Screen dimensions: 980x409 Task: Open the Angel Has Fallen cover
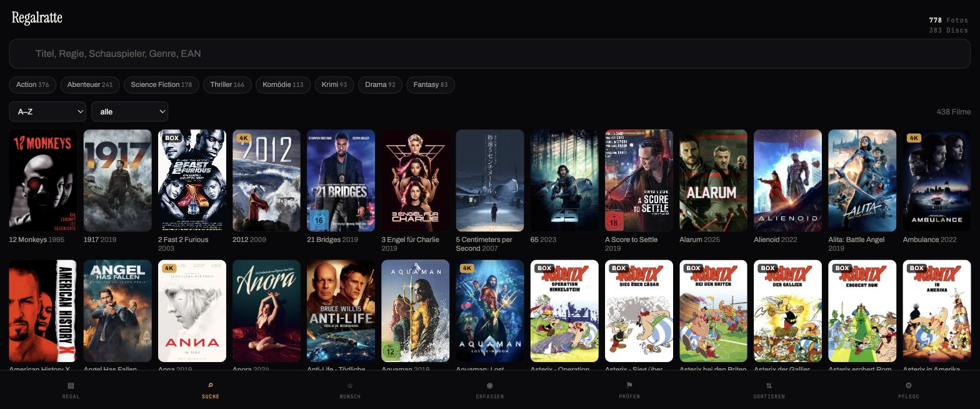117,311
